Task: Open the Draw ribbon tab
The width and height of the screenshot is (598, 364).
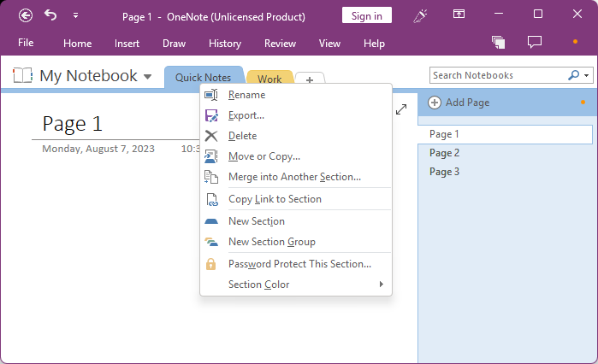Action: pyautogui.click(x=174, y=44)
